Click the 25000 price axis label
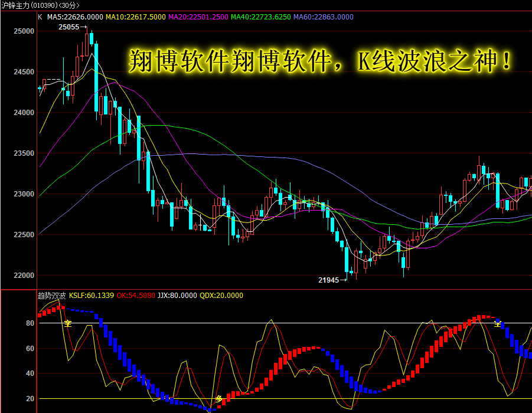This screenshot has height=413, width=532. coord(24,31)
